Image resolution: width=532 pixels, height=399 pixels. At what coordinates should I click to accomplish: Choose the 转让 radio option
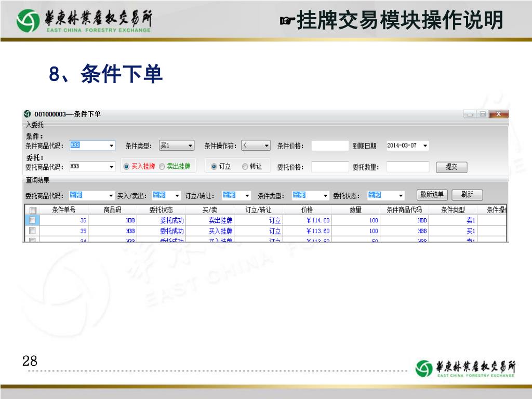pos(245,167)
